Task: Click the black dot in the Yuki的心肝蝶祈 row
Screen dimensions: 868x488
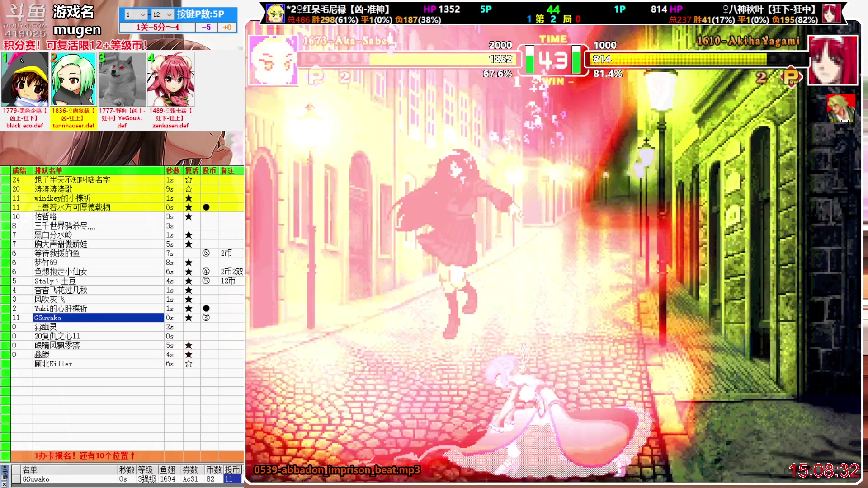Action: point(206,309)
